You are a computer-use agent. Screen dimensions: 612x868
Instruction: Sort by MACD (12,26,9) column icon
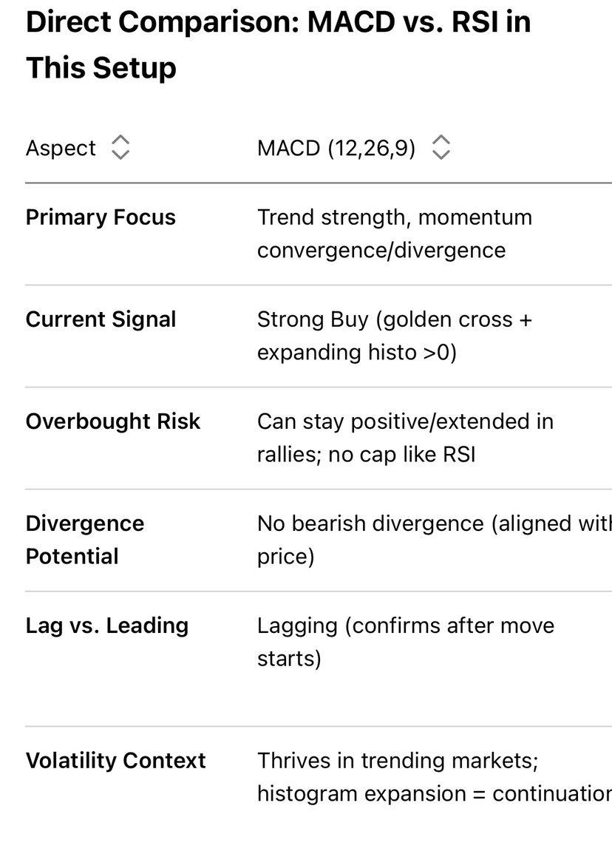coord(441,148)
